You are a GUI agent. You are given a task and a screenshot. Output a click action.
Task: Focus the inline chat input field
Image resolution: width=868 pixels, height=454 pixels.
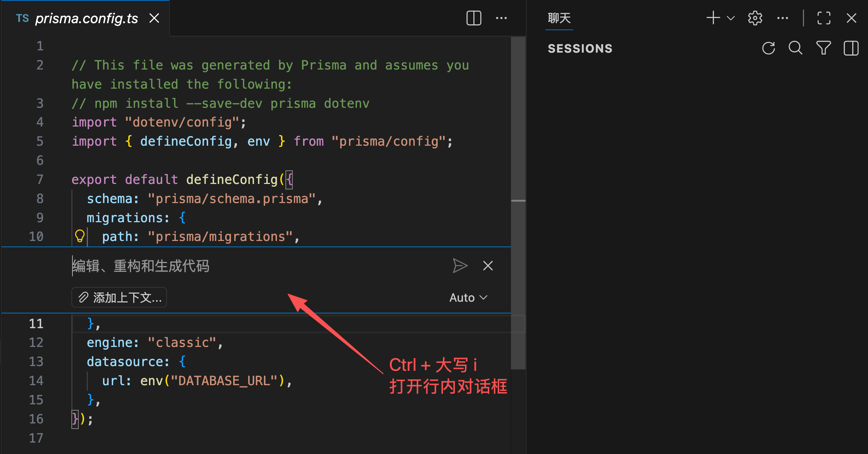(221, 266)
